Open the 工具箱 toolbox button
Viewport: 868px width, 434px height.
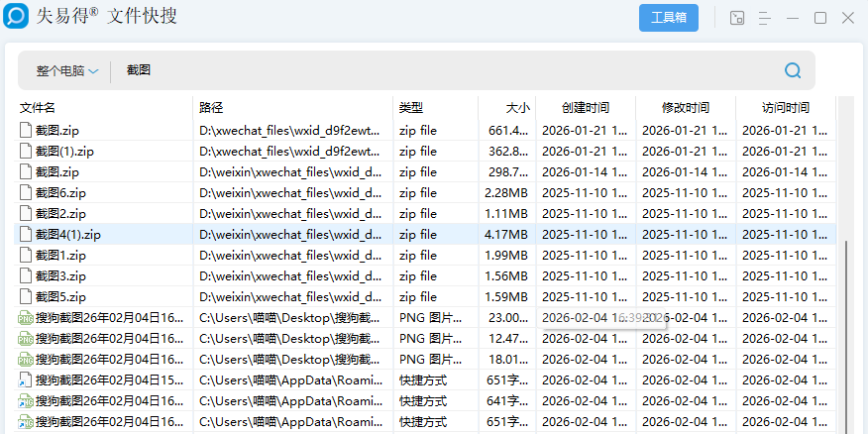coord(668,18)
